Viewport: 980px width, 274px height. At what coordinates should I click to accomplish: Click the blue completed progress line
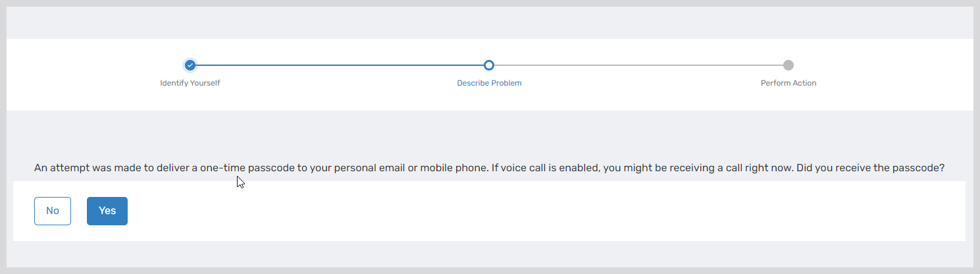339,65
